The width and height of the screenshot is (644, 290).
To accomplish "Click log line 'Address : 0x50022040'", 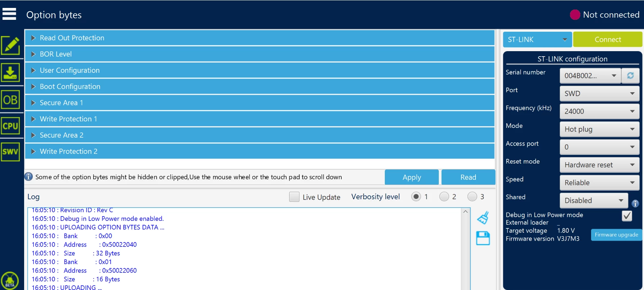I will coord(84,245).
